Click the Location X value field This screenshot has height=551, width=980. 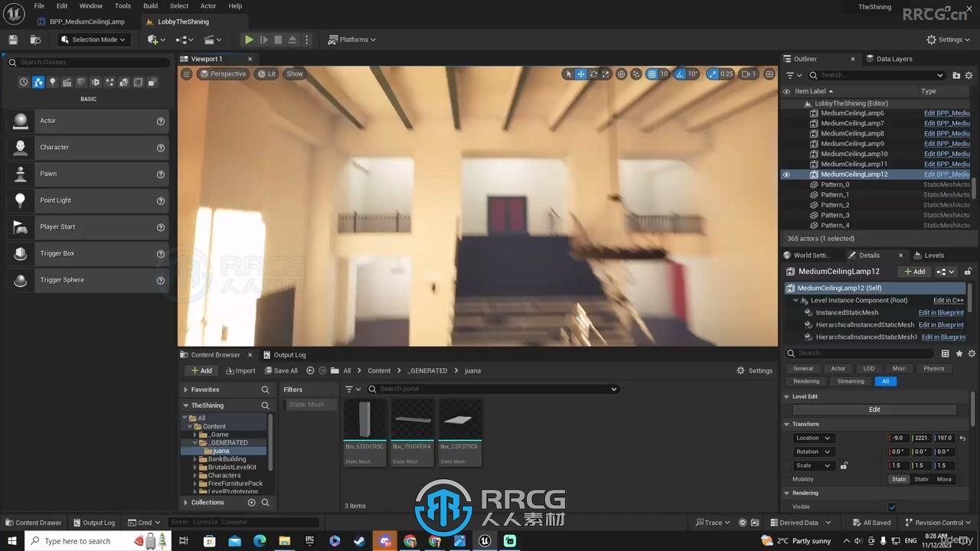coord(899,438)
